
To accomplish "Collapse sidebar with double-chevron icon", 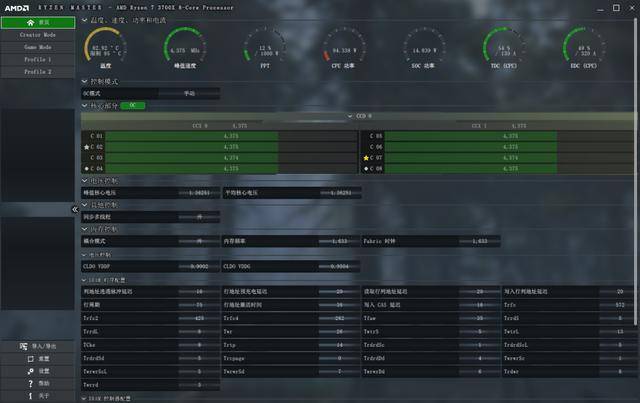I will 74,209.
